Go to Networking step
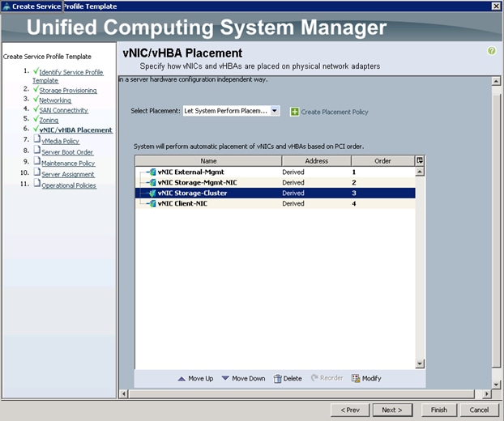504x421 pixels. tap(55, 100)
